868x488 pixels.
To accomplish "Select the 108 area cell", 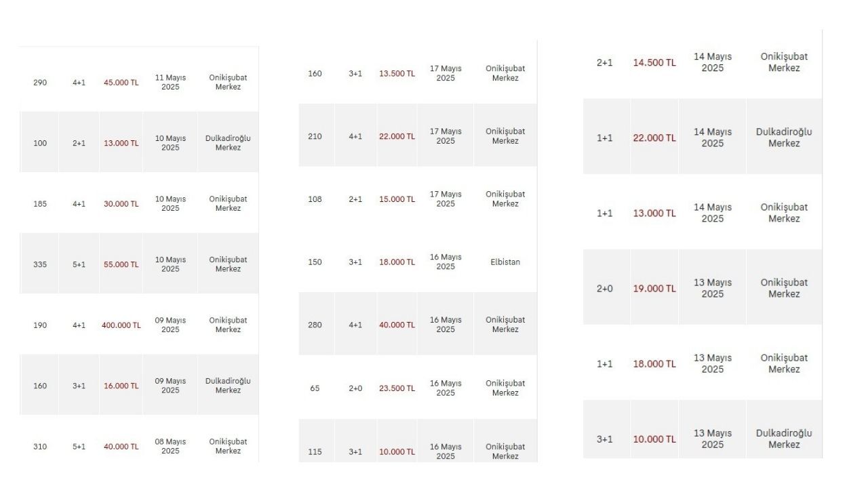I will click(x=315, y=199).
